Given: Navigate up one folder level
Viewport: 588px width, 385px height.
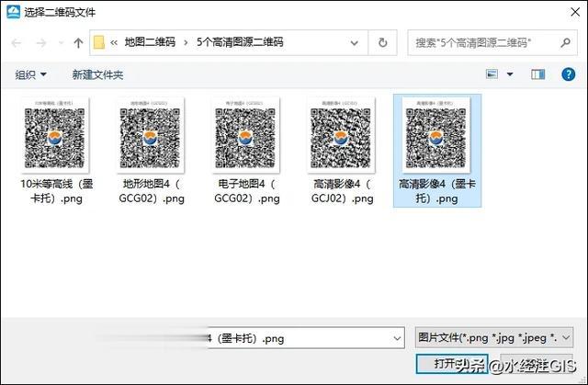Looking at the screenshot, I should point(78,43).
